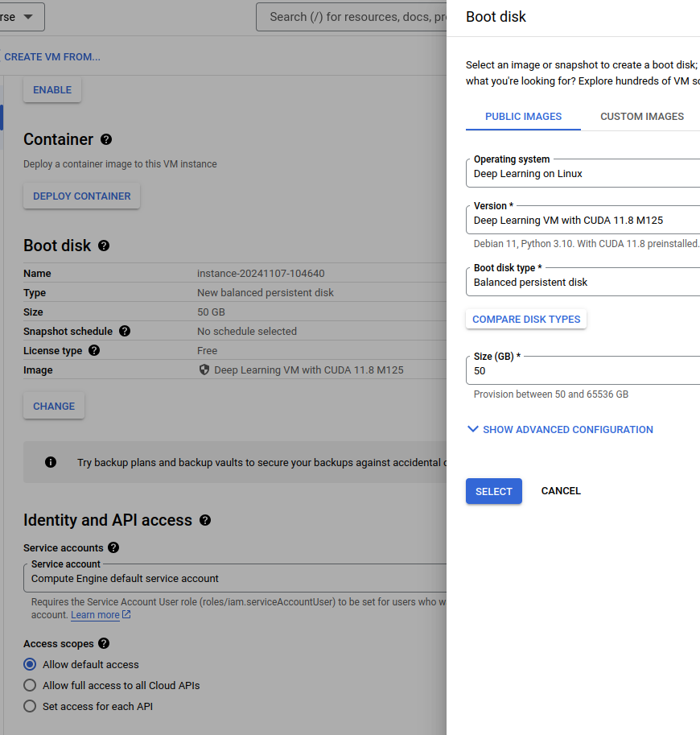
Task: Click the shield icon beside the image name
Action: [x=204, y=370]
